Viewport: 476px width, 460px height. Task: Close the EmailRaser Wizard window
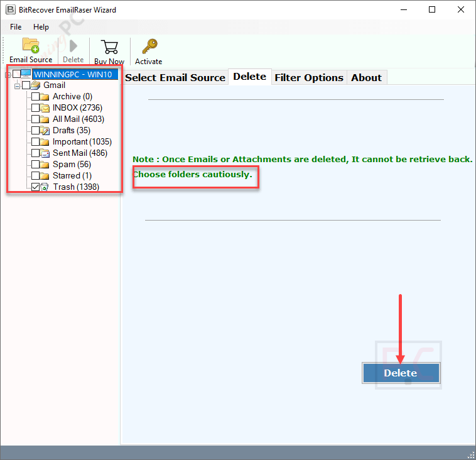point(460,9)
